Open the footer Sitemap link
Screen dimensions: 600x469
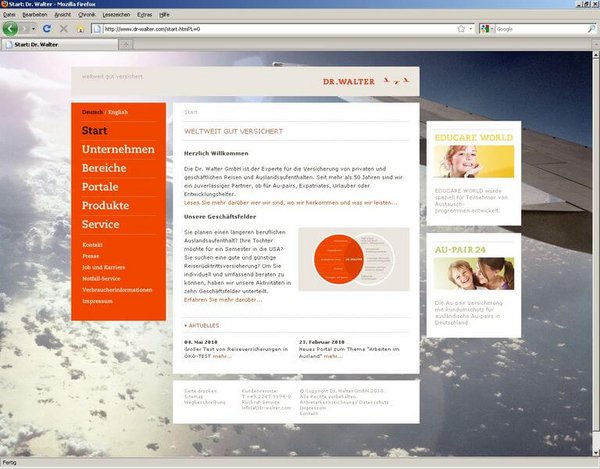(194, 397)
